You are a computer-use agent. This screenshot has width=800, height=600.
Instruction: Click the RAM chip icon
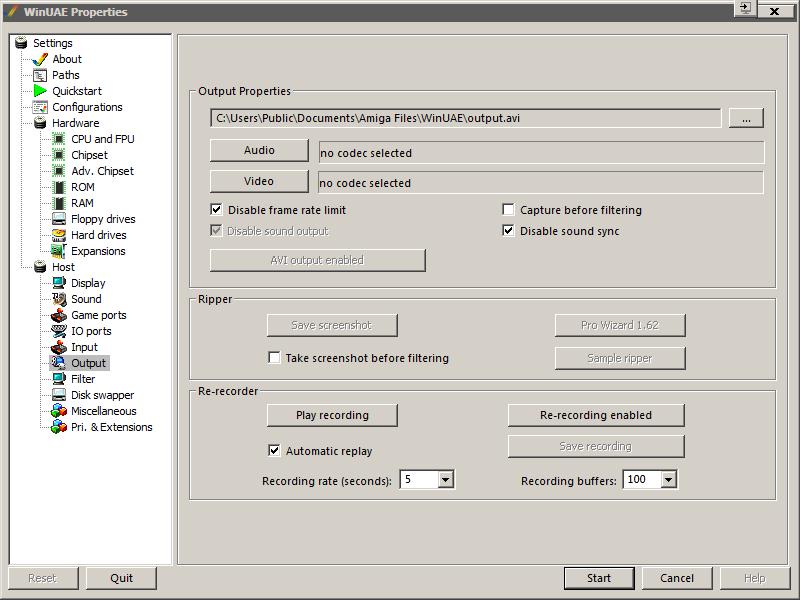(x=59, y=203)
